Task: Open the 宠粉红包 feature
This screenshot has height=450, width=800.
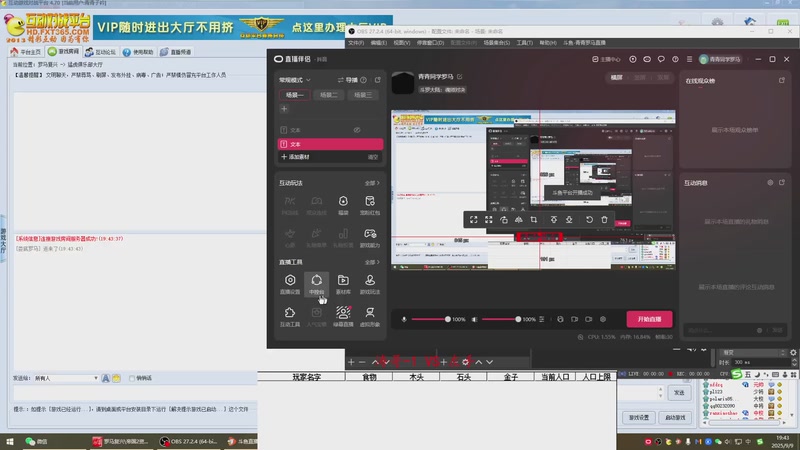Action: click(x=369, y=205)
